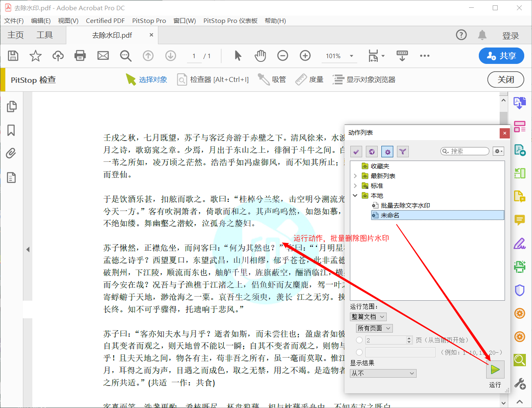Close the 去除水印.pdf tab
Screen dimensions: 532x408
click(x=151, y=35)
